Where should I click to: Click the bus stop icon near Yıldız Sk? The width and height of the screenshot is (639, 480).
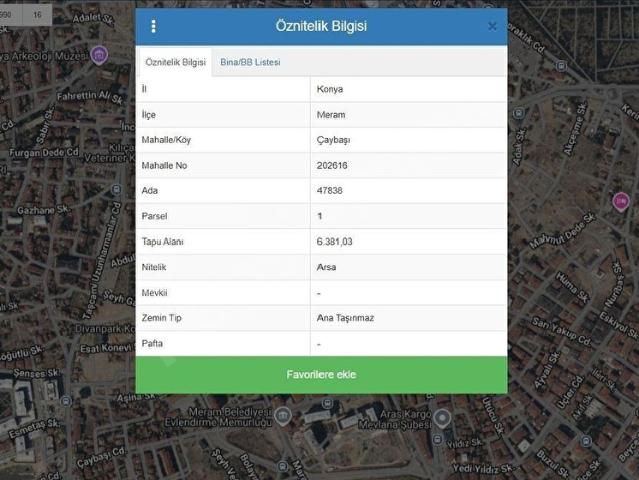click(x=437, y=439)
